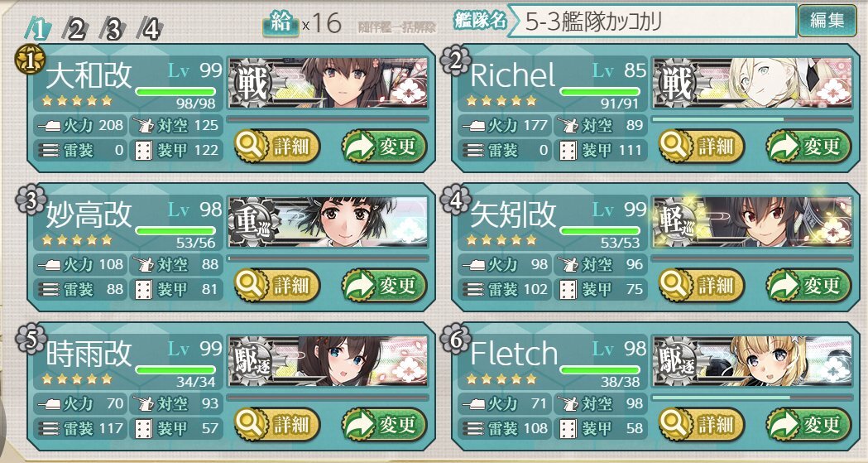Click the slot 6 flower badge
868x463 pixels.
click(455, 339)
